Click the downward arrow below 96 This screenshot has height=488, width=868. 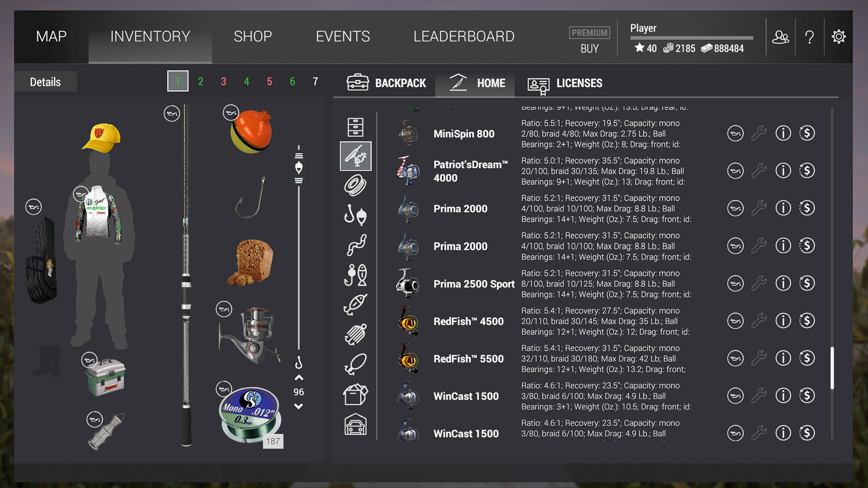[x=298, y=406]
